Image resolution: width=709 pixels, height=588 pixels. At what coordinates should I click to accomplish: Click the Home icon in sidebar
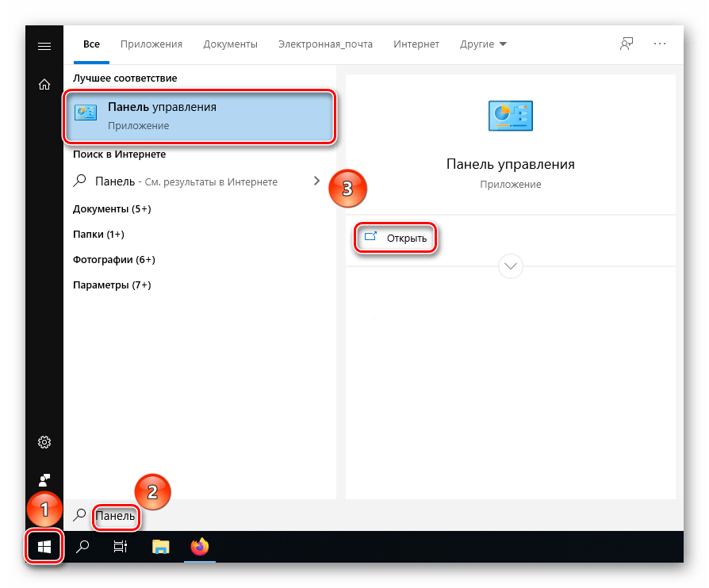(x=44, y=85)
